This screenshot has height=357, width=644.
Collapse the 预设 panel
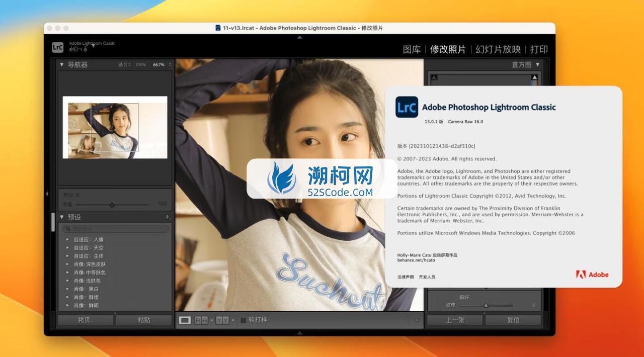click(x=62, y=217)
